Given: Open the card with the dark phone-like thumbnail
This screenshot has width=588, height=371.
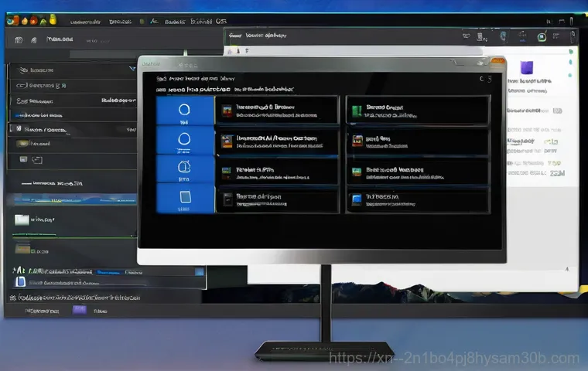Looking at the screenshot, I should (278, 200).
